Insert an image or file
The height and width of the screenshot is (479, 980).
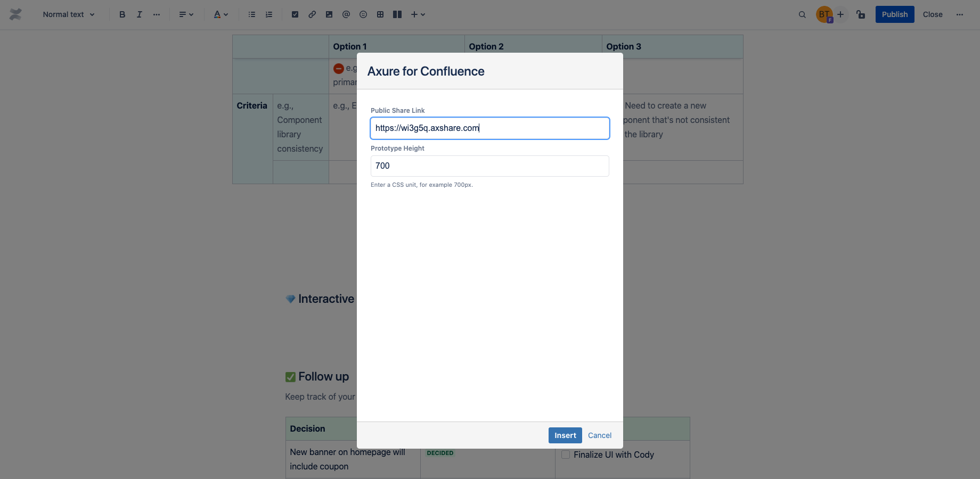click(329, 14)
